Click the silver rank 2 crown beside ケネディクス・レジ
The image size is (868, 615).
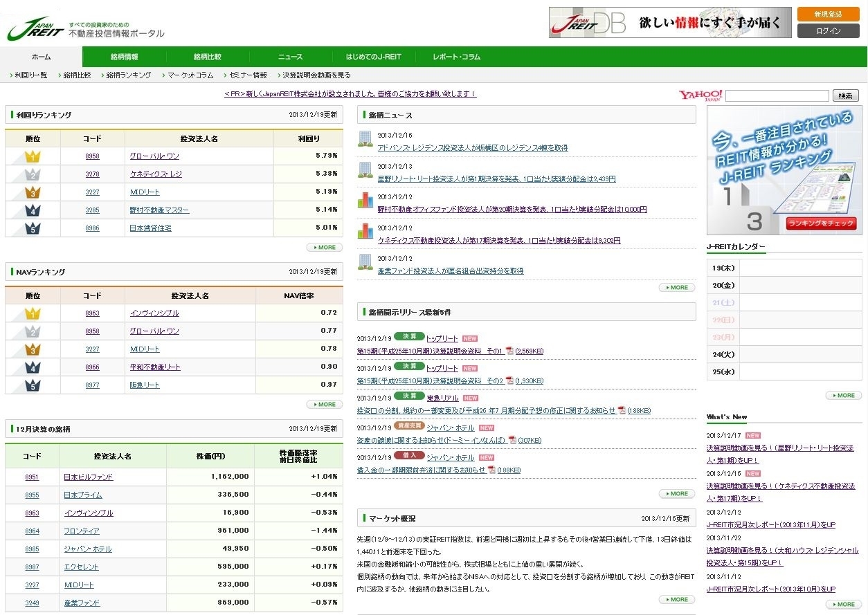[x=33, y=174]
